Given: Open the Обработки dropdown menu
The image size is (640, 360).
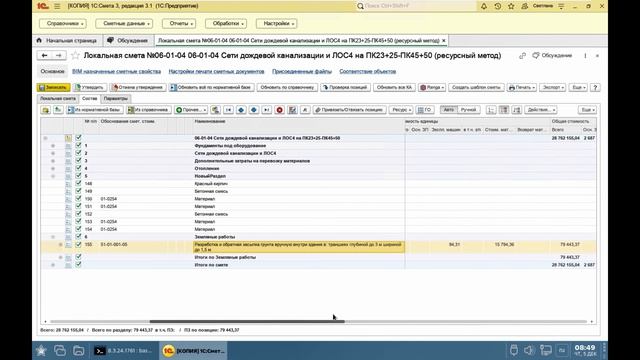Looking at the screenshot, I should pos(226,24).
